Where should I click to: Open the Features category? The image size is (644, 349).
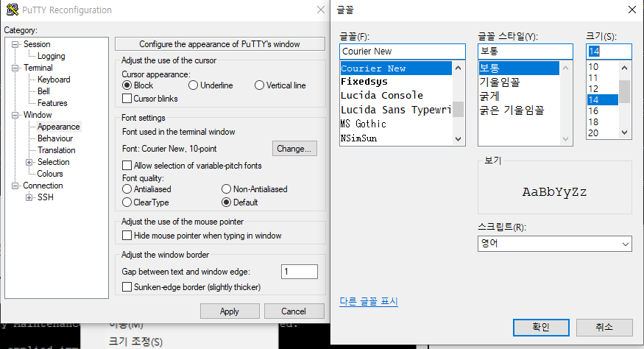pyautogui.click(x=52, y=103)
